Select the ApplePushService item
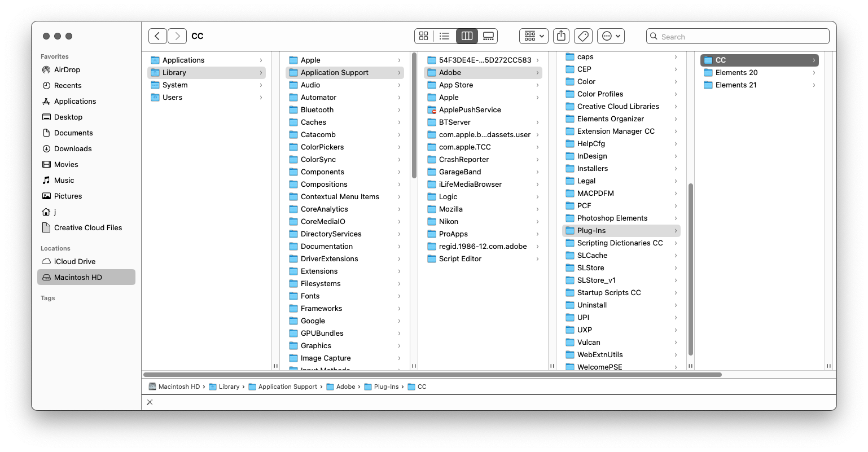The image size is (868, 452). [x=483, y=110]
